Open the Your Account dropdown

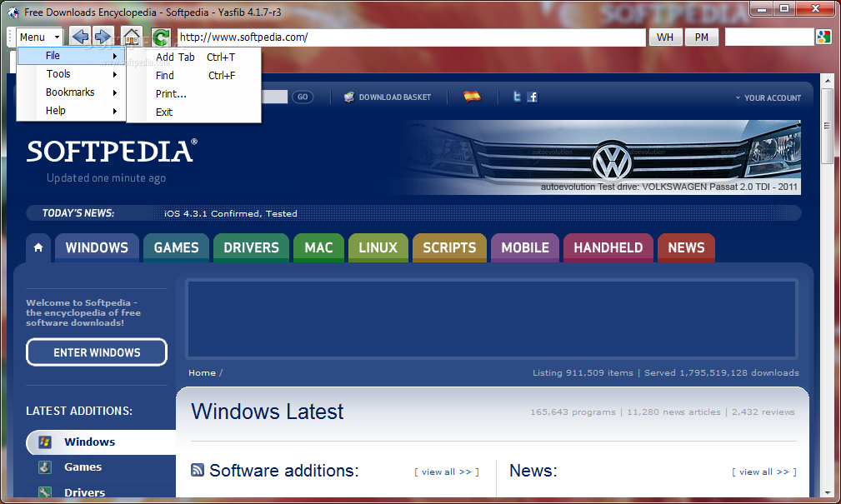(768, 98)
